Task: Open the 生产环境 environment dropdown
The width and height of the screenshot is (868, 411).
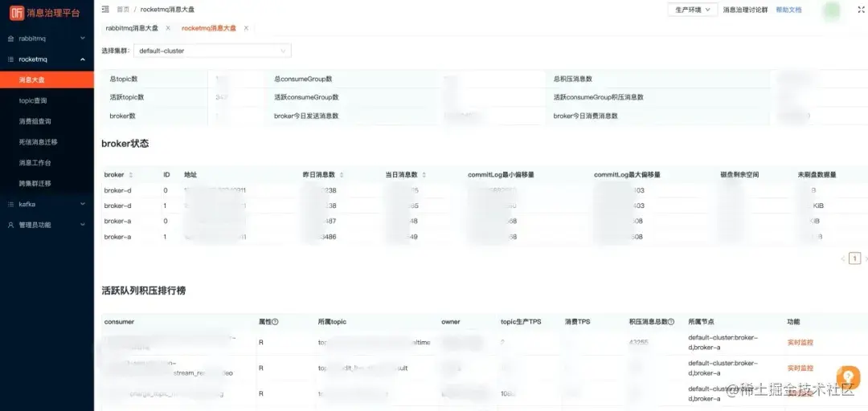Action: (693, 10)
